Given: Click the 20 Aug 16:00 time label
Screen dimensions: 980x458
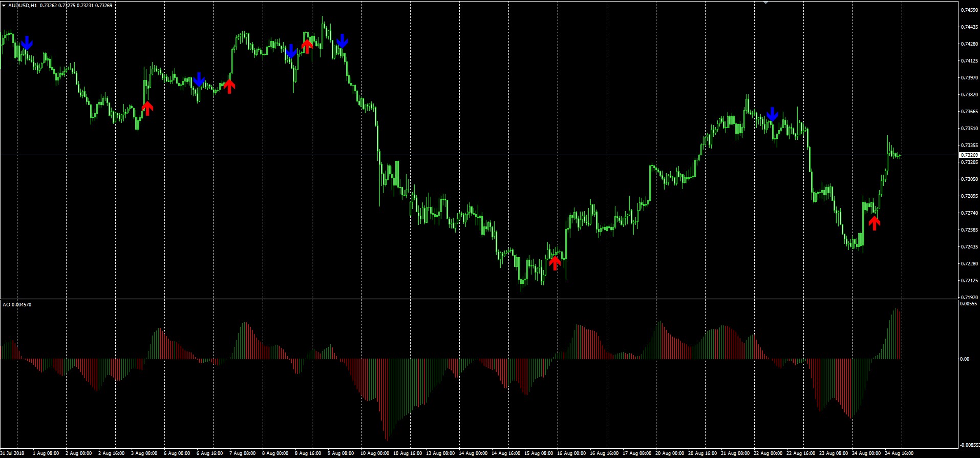Looking at the screenshot, I should click(x=702, y=453).
